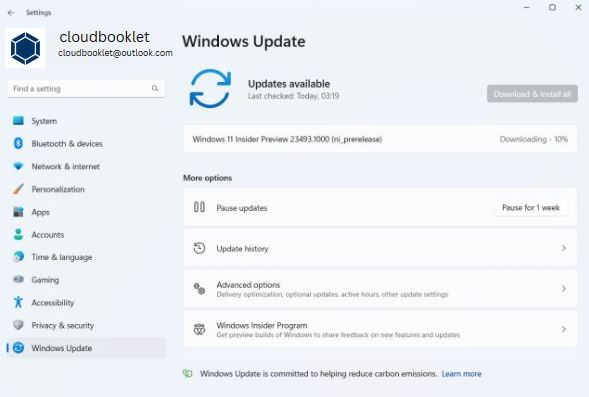
Task: Click the Windows 11 Insider Preview update text
Action: click(287, 139)
